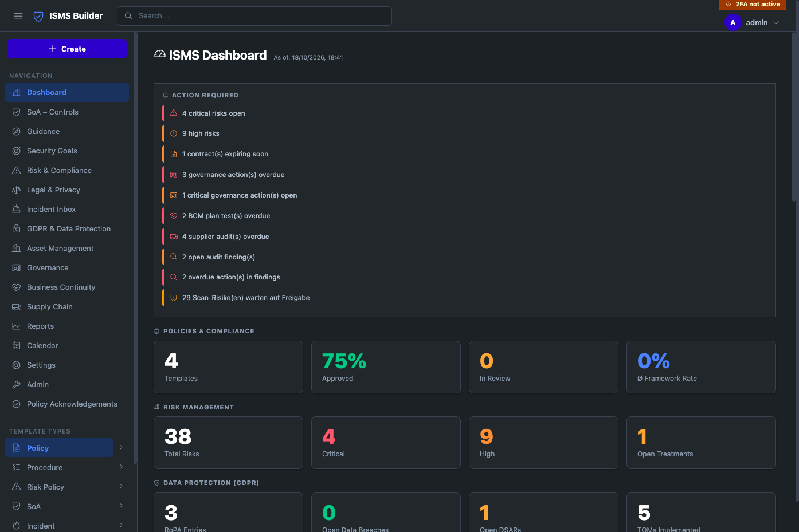799x532 pixels.
Task: Click the Incident Inbox siren icon
Action: coord(17,210)
